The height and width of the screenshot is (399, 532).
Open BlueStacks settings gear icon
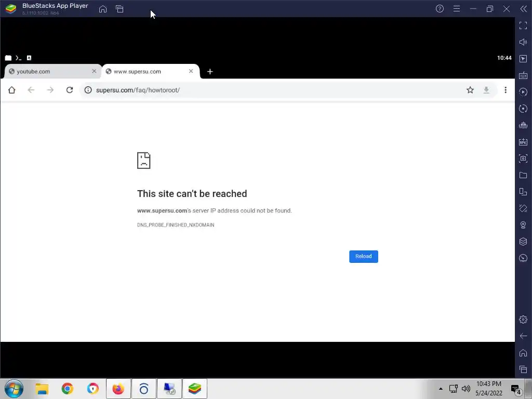tap(523, 320)
